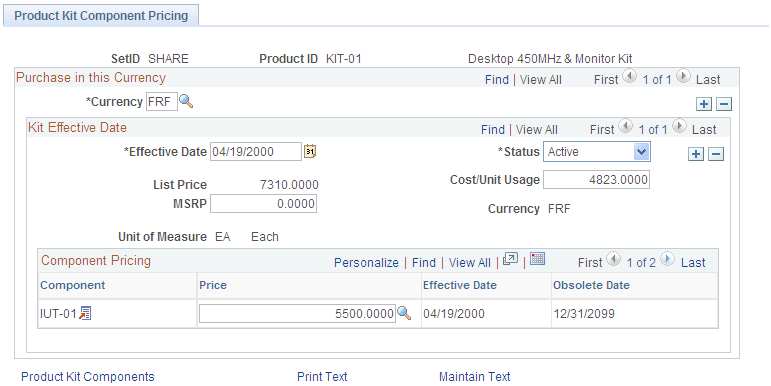Open the Currency lookup magnifier
771x386 pixels.
[186, 102]
